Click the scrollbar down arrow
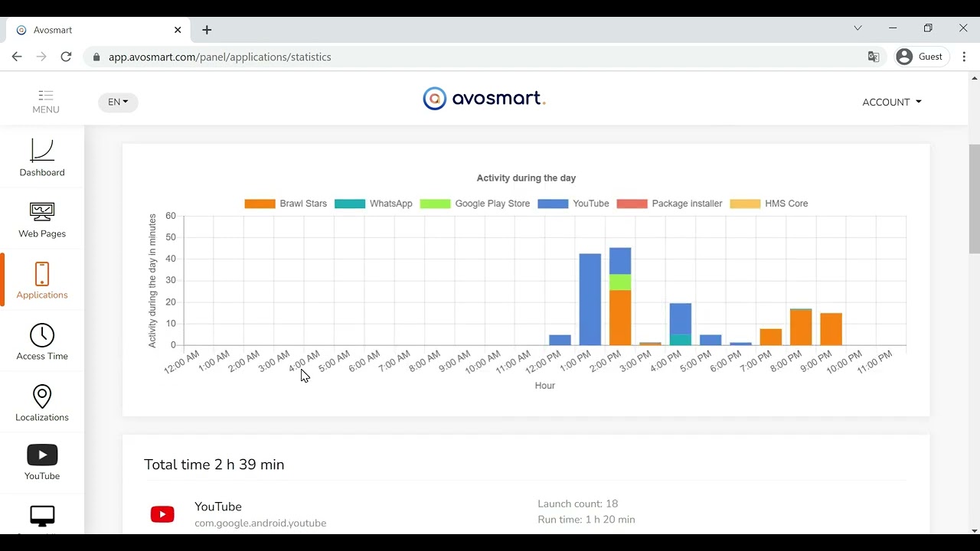Image resolution: width=980 pixels, height=551 pixels. tap(975, 531)
